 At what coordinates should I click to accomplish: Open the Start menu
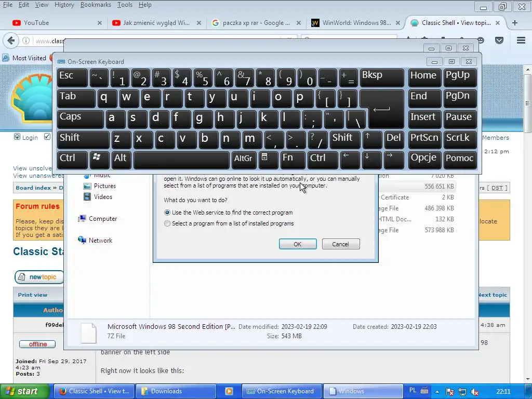(25, 391)
